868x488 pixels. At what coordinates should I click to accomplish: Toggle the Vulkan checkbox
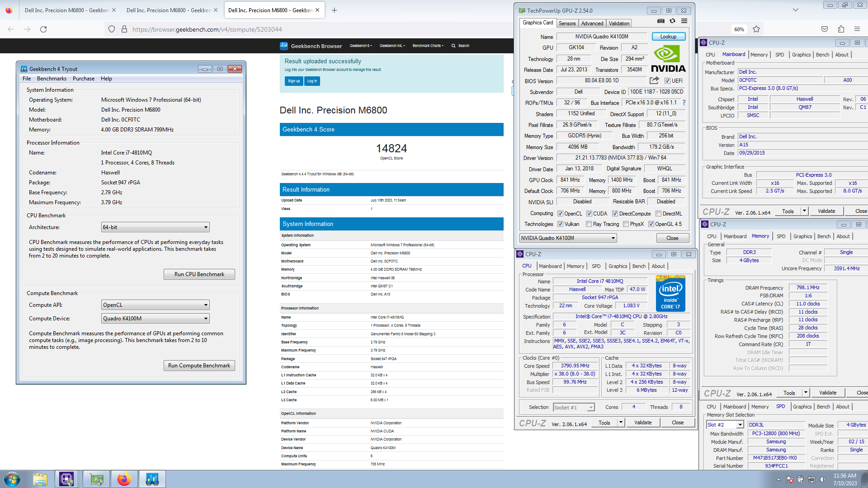pos(560,224)
